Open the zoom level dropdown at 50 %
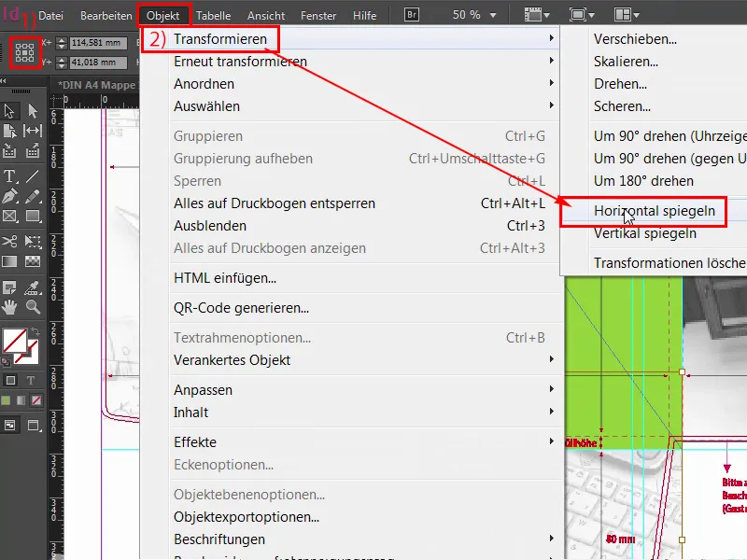This screenshot has width=747, height=560. click(493, 15)
